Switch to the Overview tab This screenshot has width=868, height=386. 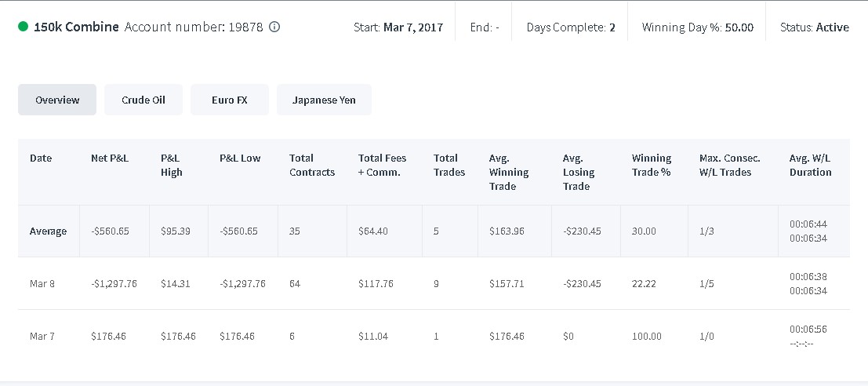(x=57, y=100)
